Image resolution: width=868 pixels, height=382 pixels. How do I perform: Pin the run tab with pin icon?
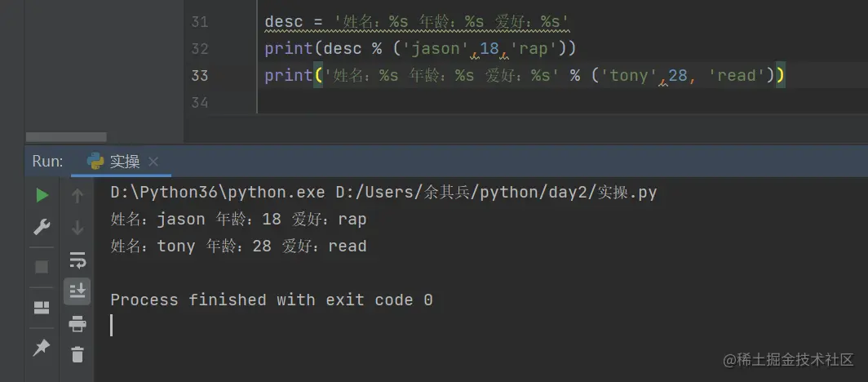[x=42, y=348]
